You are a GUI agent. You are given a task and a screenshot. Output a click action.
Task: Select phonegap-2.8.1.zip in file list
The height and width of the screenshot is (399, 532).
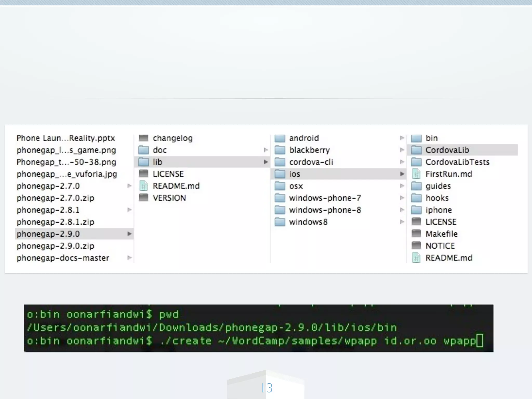55,222
